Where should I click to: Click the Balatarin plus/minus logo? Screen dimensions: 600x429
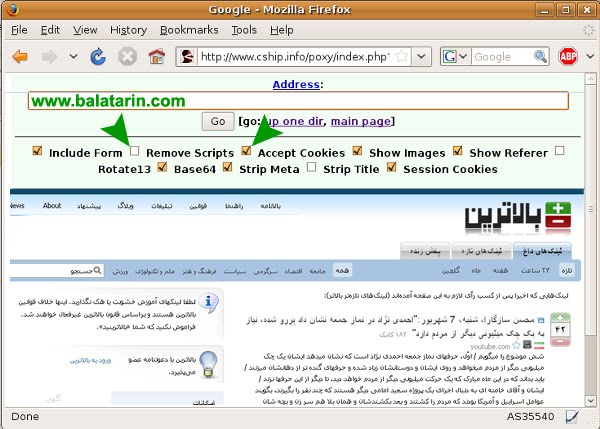click(x=558, y=215)
